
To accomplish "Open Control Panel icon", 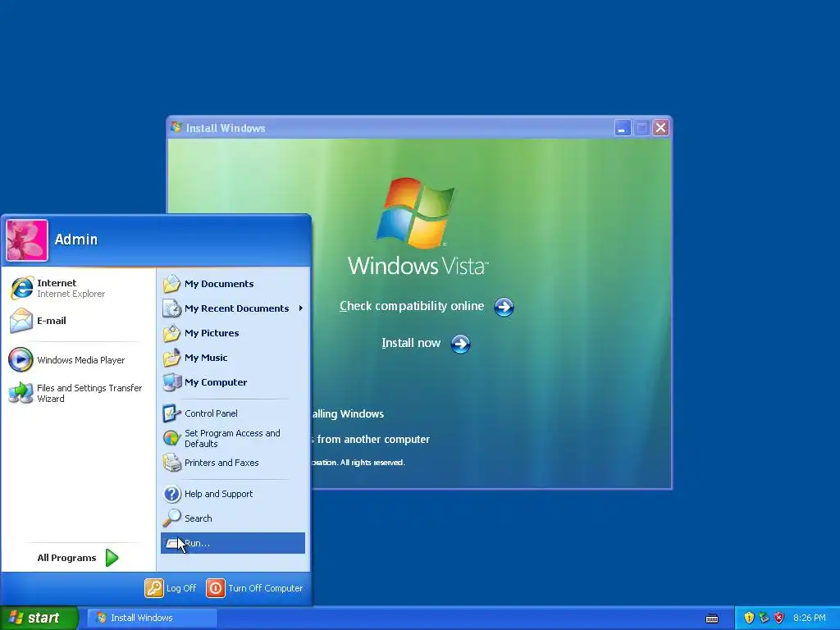I will (172, 413).
